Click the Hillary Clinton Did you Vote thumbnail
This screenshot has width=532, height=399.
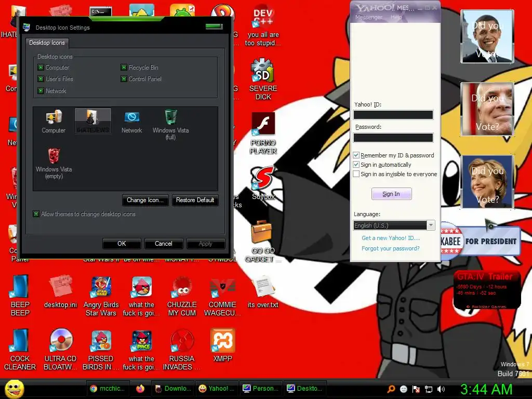(487, 182)
